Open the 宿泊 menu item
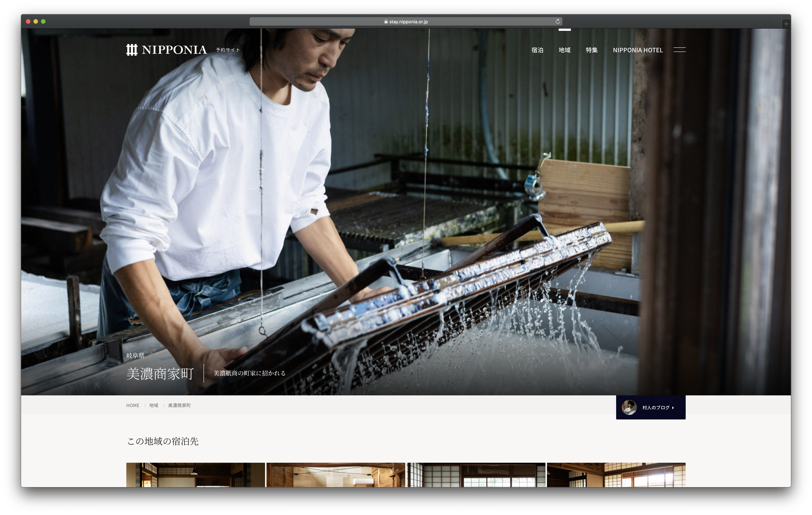This screenshot has width=812, height=515. (537, 50)
